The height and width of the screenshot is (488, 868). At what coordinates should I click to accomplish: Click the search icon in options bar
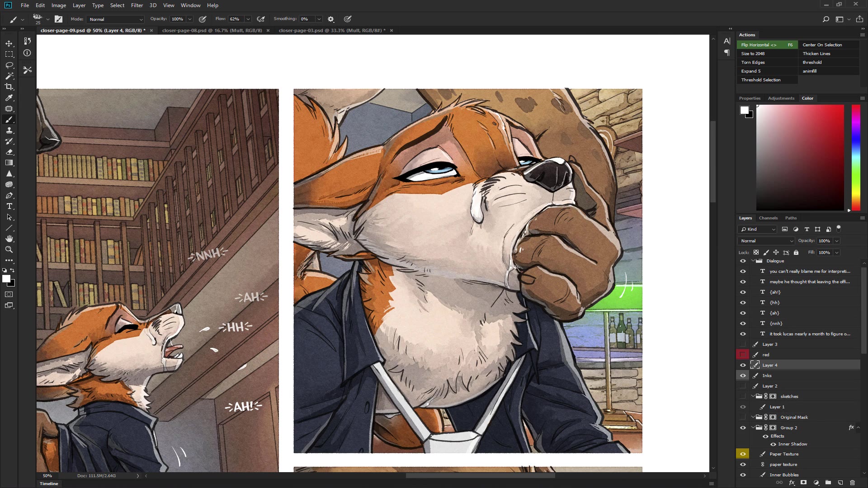pos(826,19)
